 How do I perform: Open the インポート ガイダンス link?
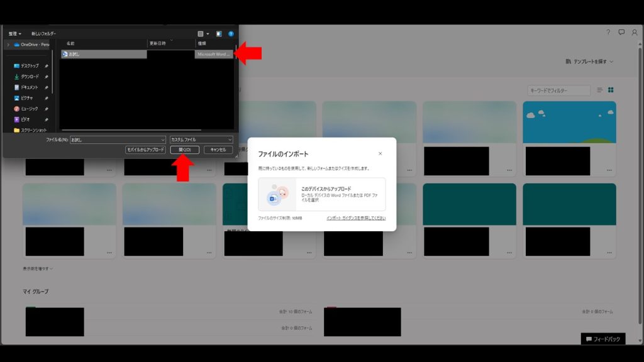355,218
